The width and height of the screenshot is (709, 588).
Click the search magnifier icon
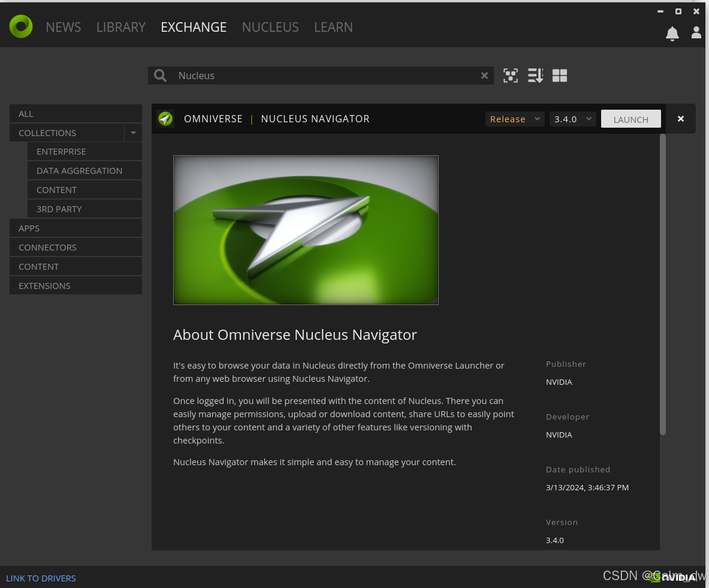click(x=160, y=76)
